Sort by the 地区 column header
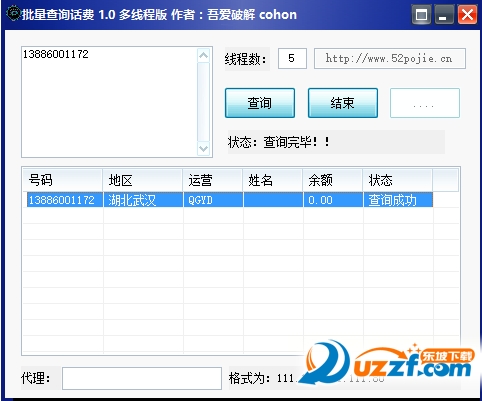 143,180
